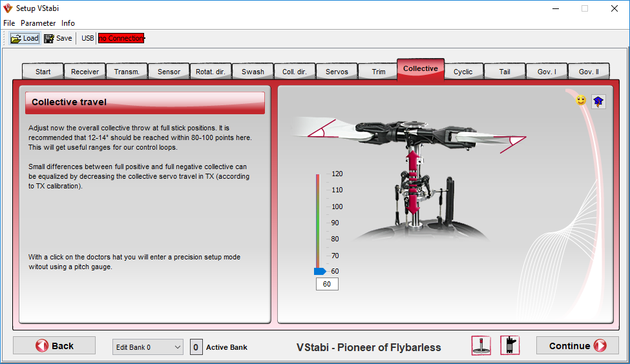Click the stick position icon at bottom
The width and height of the screenshot is (630, 364).
pyautogui.click(x=481, y=345)
